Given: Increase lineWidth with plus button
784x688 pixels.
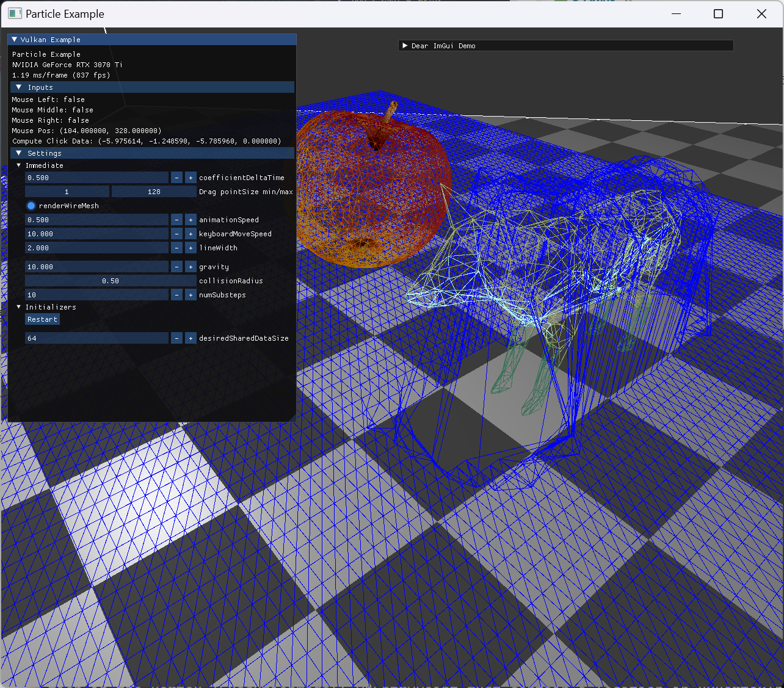Looking at the screenshot, I should pyautogui.click(x=191, y=248).
